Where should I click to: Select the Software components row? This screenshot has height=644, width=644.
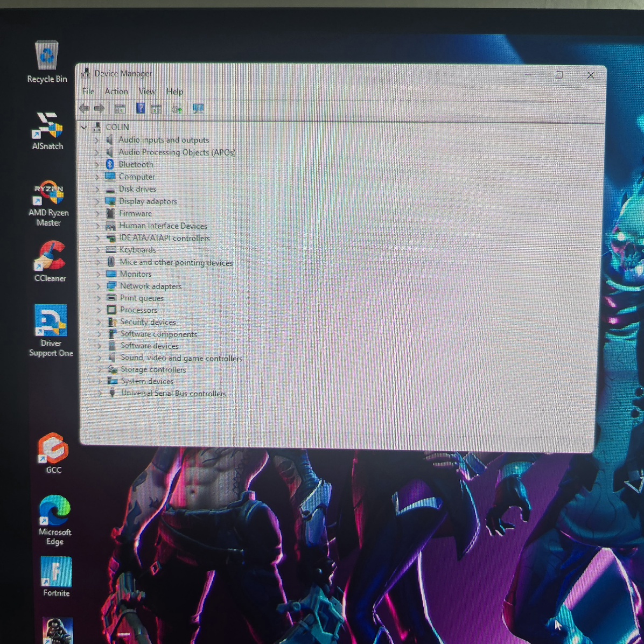158,334
